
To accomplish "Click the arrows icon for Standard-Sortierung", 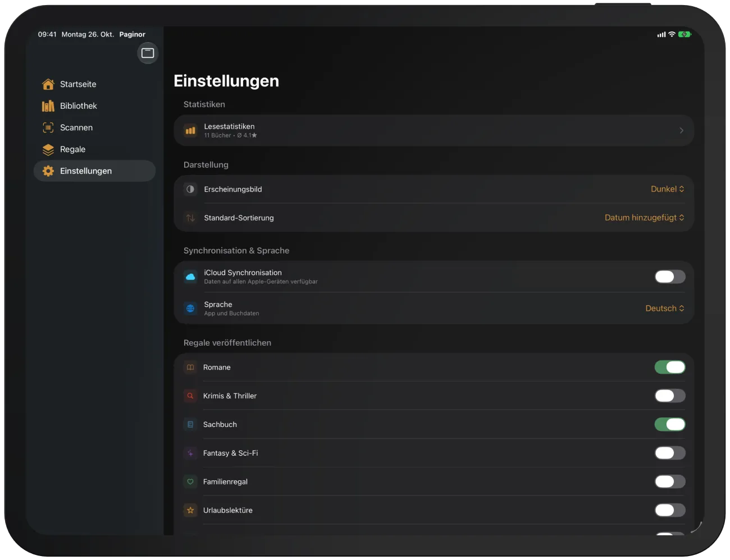I will click(x=190, y=218).
